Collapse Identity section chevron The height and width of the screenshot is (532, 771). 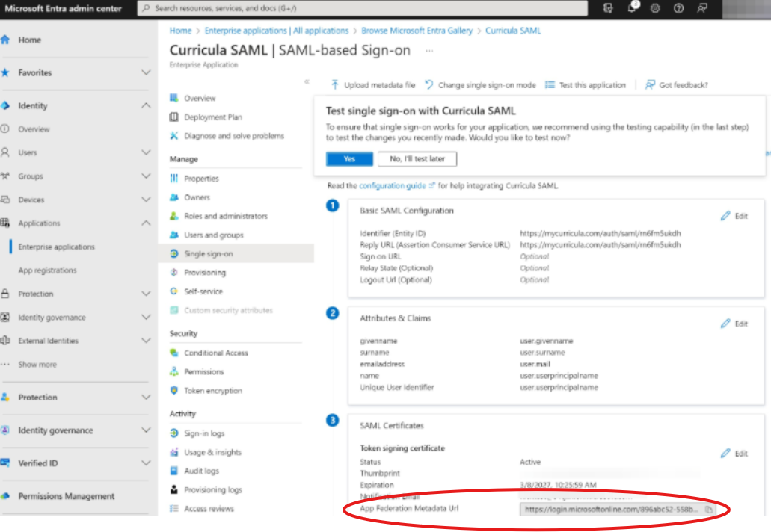click(x=146, y=105)
